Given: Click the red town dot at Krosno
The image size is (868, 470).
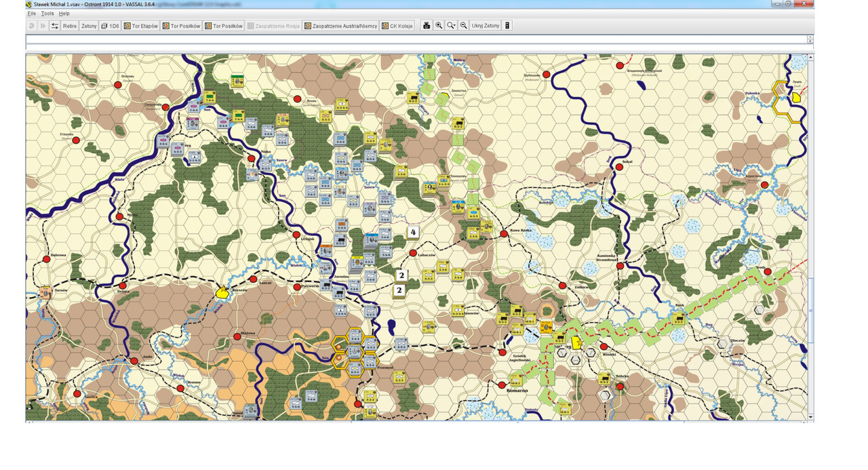Looking at the screenshot, I should tap(180, 389).
